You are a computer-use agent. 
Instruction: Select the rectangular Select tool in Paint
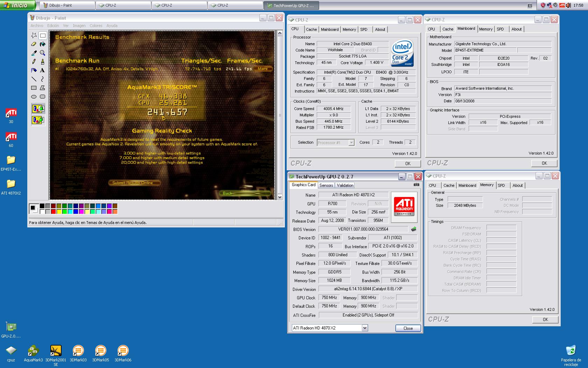click(43, 35)
